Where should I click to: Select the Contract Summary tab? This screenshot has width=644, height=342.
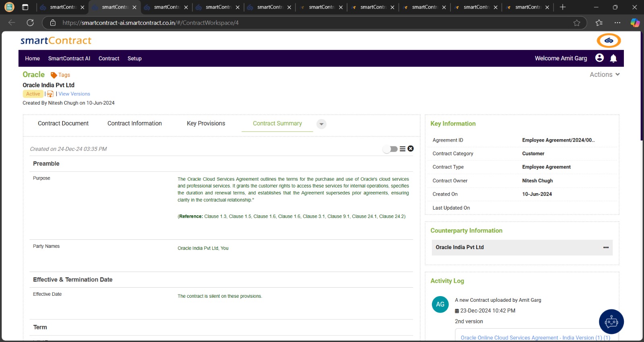pyautogui.click(x=277, y=124)
